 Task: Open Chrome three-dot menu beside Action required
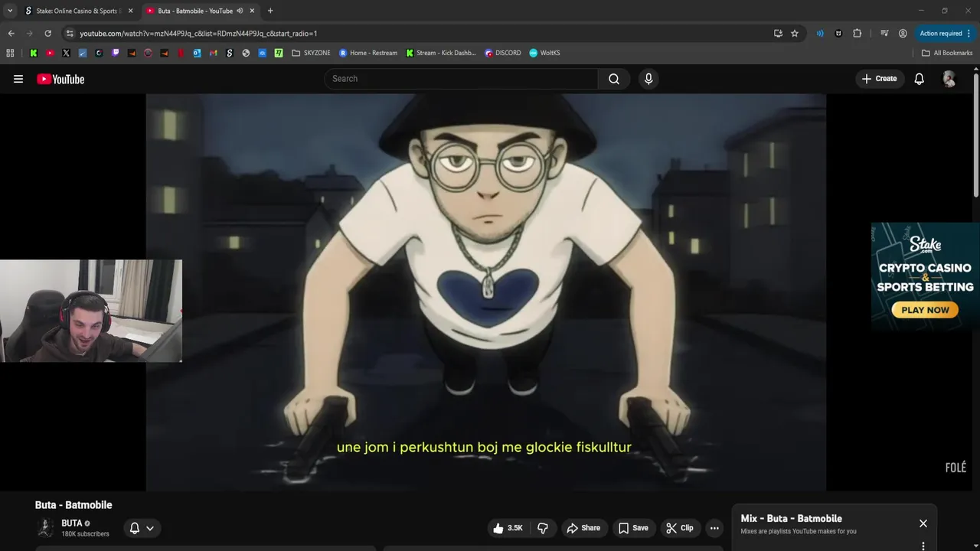(x=969, y=33)
